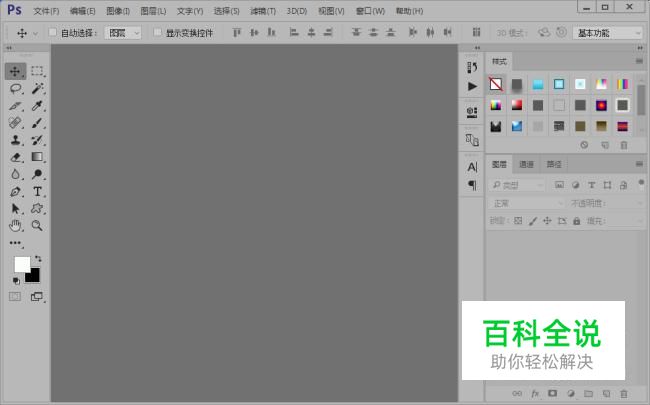The height and width of the screenshot is (405, 650).
Task: Toggle the layer filter on/off switch
Action: pos(640,184)
